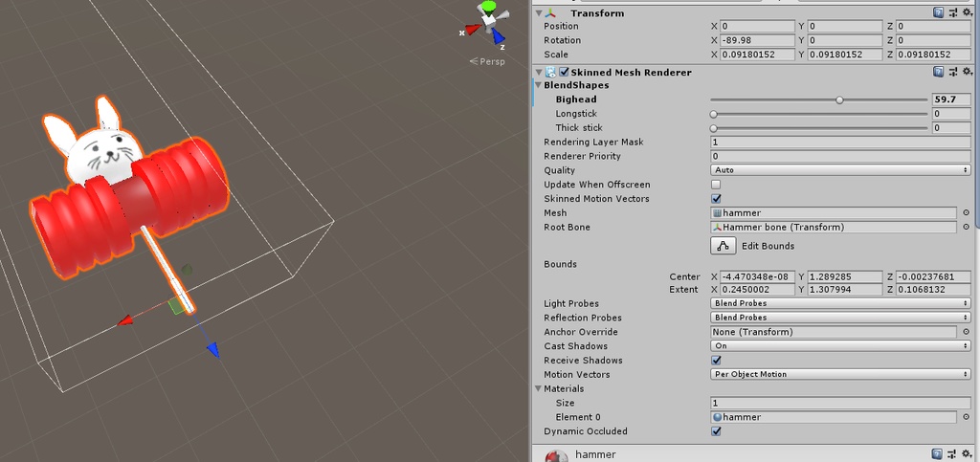Click the Position Y field
The width and height of the screenshot is (980, 462).
pos(844,26)
